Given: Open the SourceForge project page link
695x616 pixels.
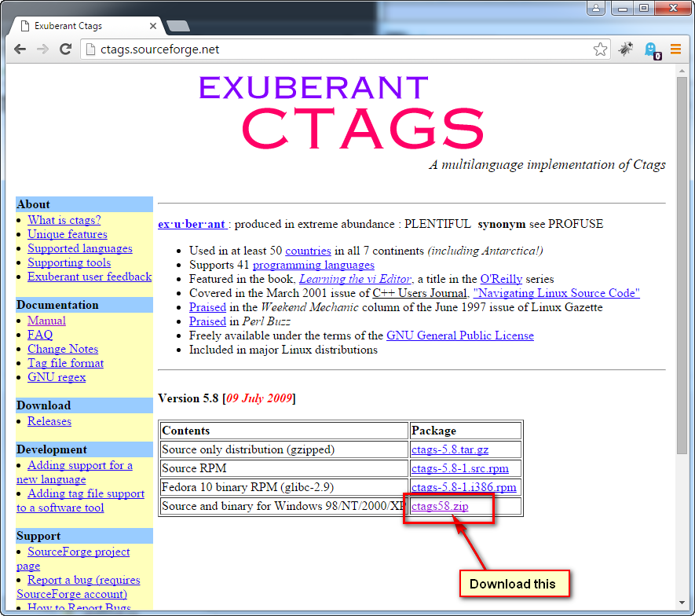Looking at the screenshot, I should point(79,552).
